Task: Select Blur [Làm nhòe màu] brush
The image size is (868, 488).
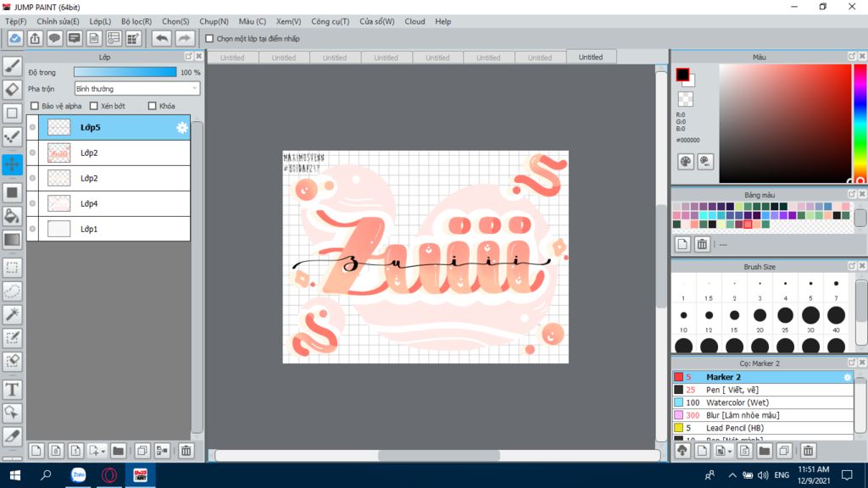Action: click(x=763, y=415)
